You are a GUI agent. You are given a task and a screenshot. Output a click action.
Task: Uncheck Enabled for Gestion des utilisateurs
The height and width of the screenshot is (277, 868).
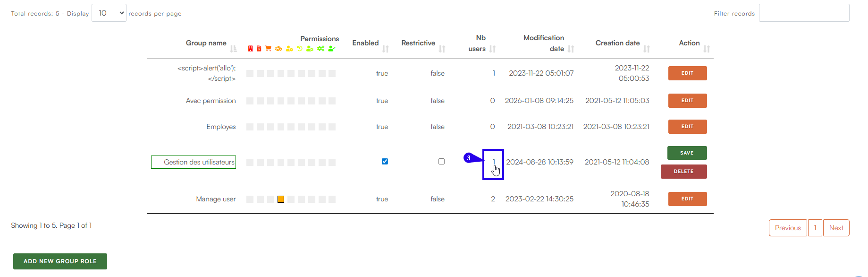coord(385,161)
